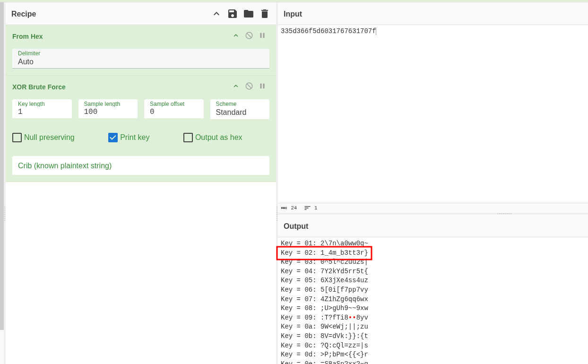Open the Scheme Standard dropdown
Screen dimensions: 588x364
(x=240, y=109)
